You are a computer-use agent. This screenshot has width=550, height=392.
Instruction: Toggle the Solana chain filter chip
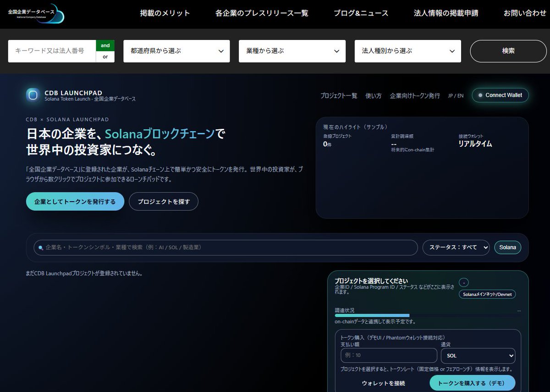507,247
